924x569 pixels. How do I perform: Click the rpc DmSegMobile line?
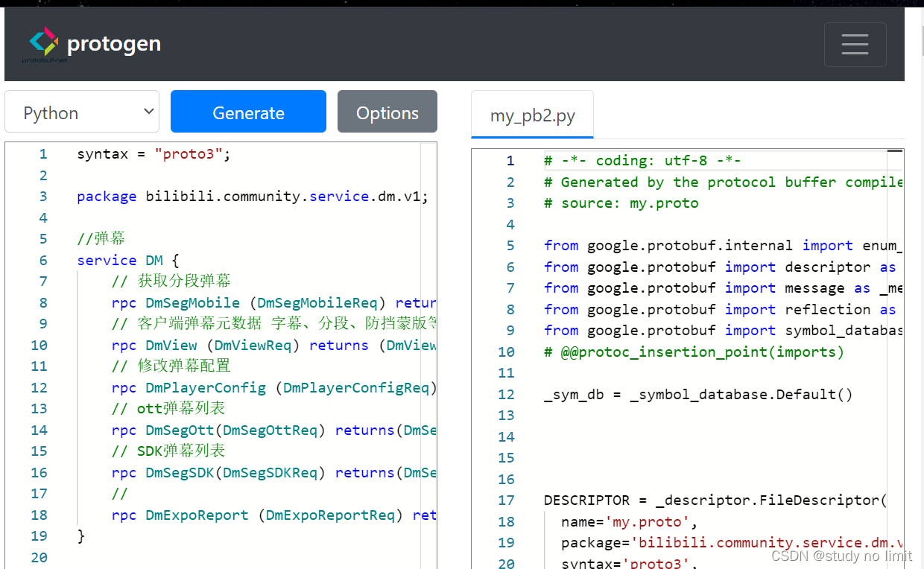tap(273, 303)
